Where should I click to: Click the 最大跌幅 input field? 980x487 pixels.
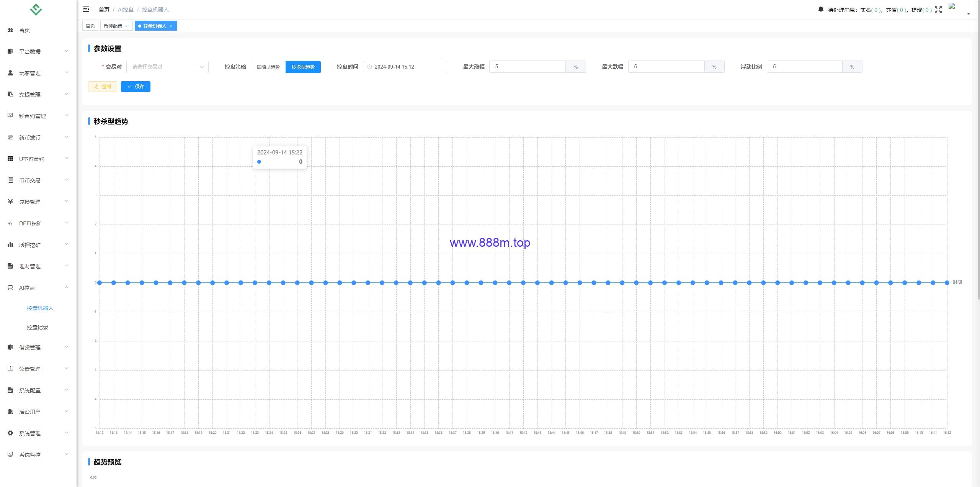point(666,67)
